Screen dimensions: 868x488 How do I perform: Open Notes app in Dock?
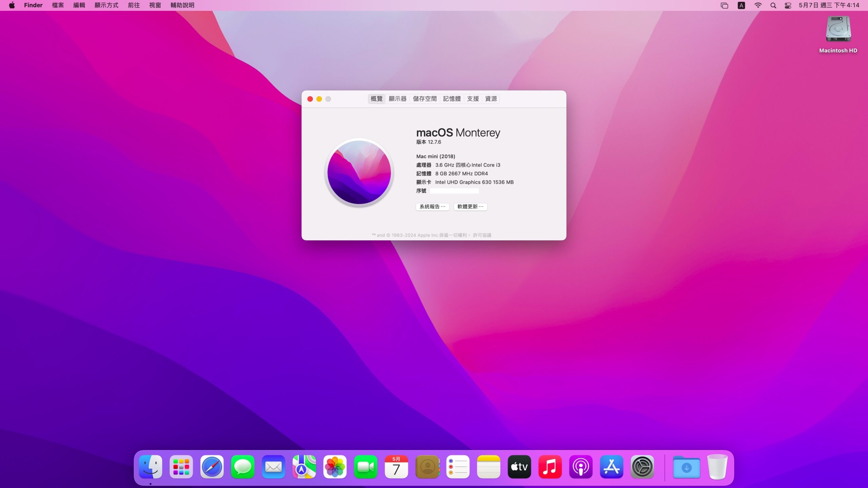(x=489, y=467)
